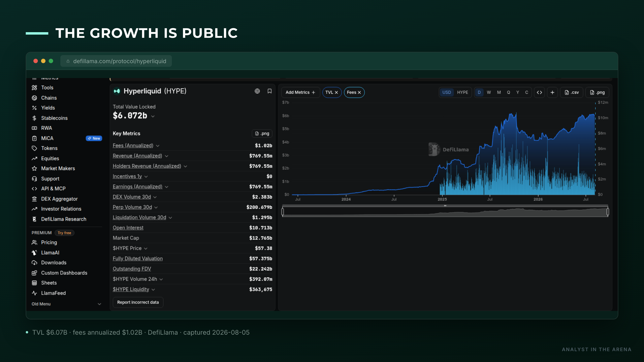Open the Downloads sidebar item
The width and height of the screenshot is (644, 362).
tap(54, 263)
